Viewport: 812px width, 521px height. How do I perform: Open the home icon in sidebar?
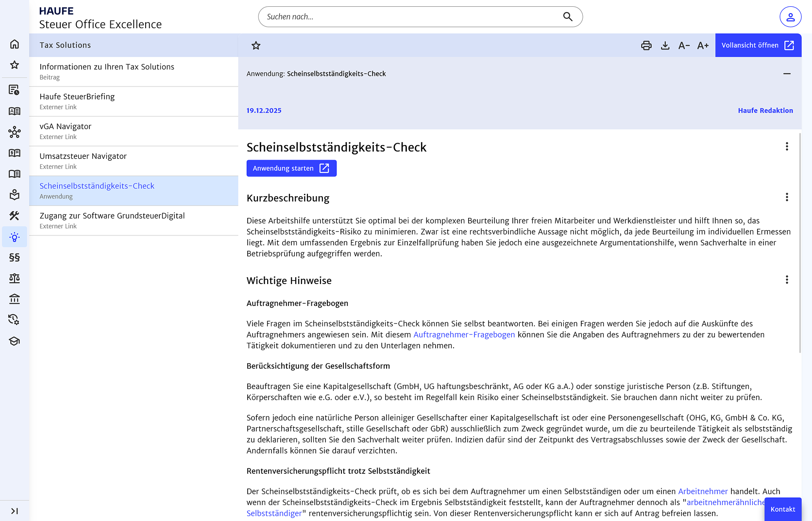(x=15, y=44)
